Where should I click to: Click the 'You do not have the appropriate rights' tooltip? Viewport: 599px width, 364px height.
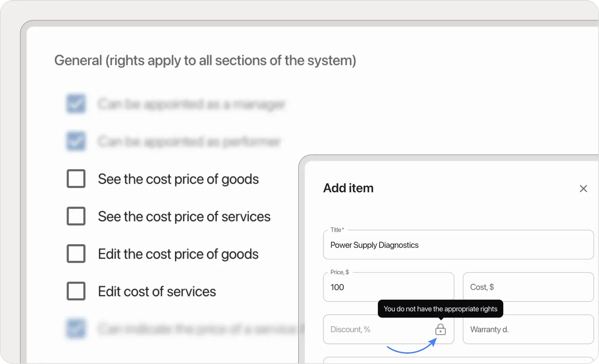coord(440,309)
